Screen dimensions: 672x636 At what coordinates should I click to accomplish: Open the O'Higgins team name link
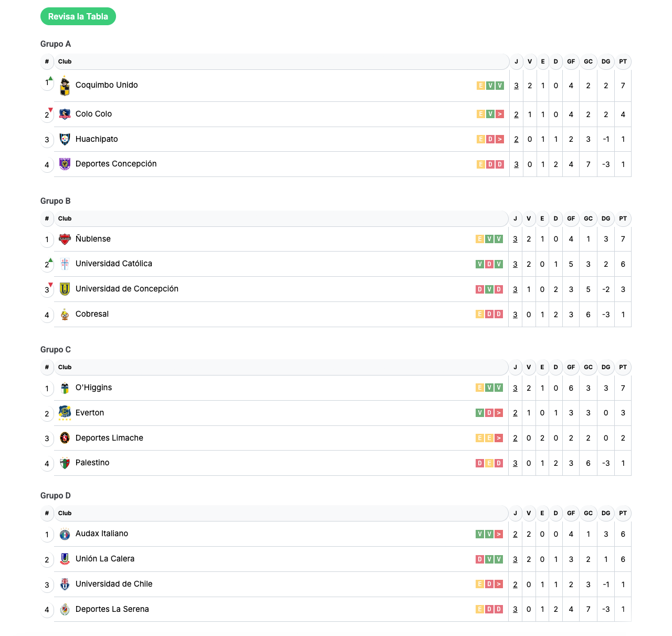click(93, 388)
